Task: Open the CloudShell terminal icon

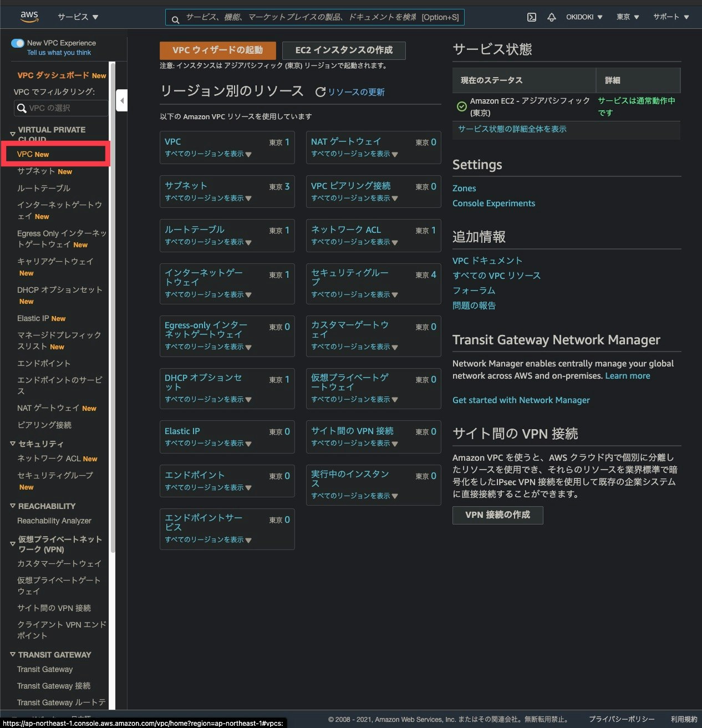Action: coord(531,17)
